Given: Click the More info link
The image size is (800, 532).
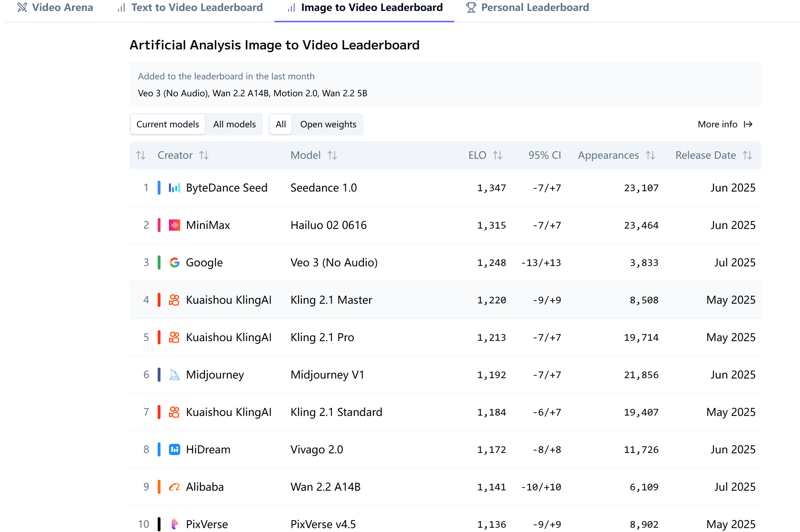Looking at the screenshot, I should 725,124.
